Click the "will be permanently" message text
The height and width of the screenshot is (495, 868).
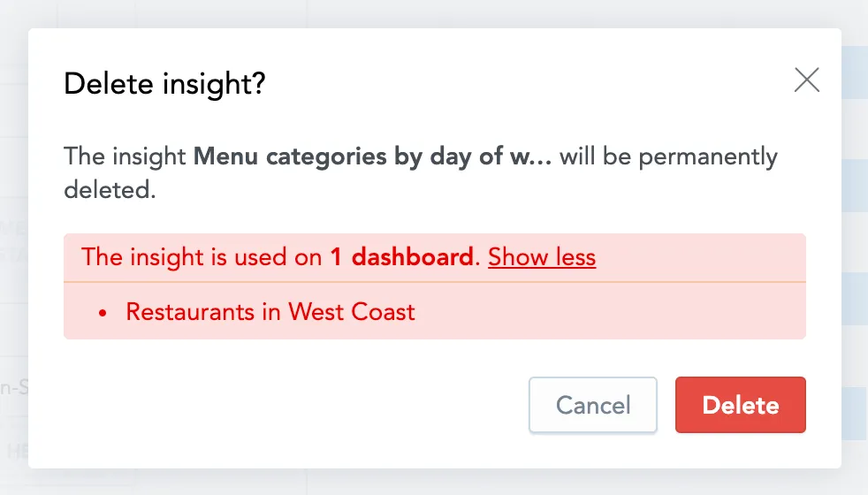pos(668,157)
